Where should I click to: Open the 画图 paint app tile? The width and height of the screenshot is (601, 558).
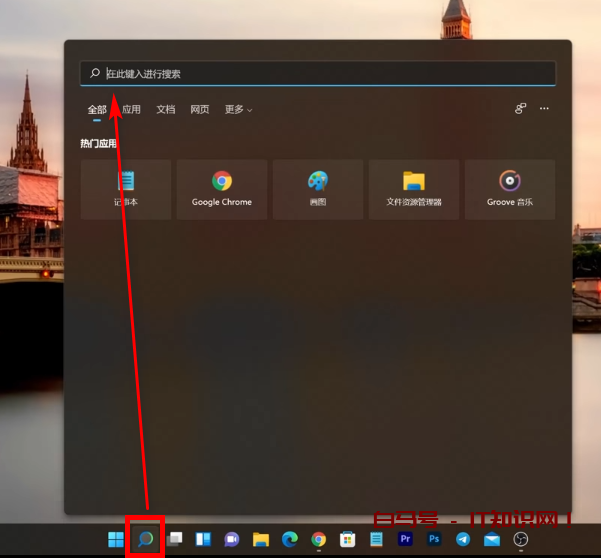pyautogui.click(x=318, y=189)
